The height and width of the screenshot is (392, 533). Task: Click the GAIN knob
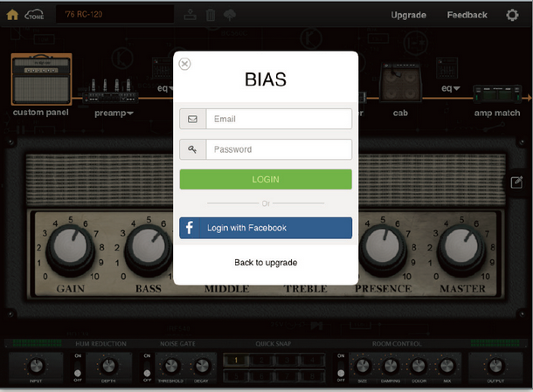(x=71, y=250)
